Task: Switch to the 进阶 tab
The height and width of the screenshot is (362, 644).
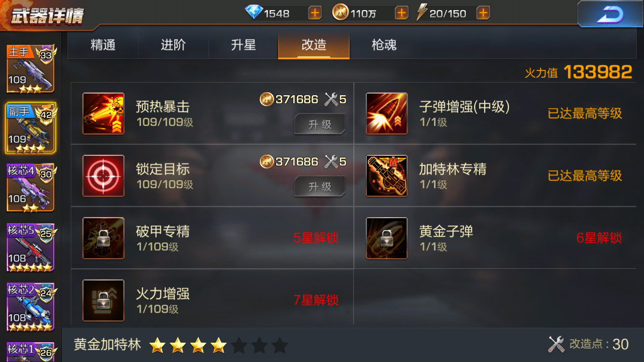Action: pyautogui.click(x=173, y=45)
